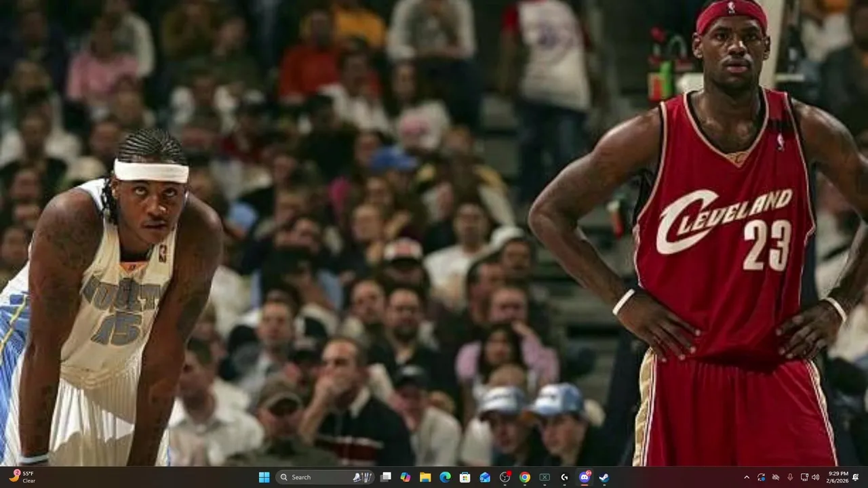Image resolution: width=868 pixels, height=488 pixels.
Task: Open the Windows Start menu
Action: pos(264,477)
